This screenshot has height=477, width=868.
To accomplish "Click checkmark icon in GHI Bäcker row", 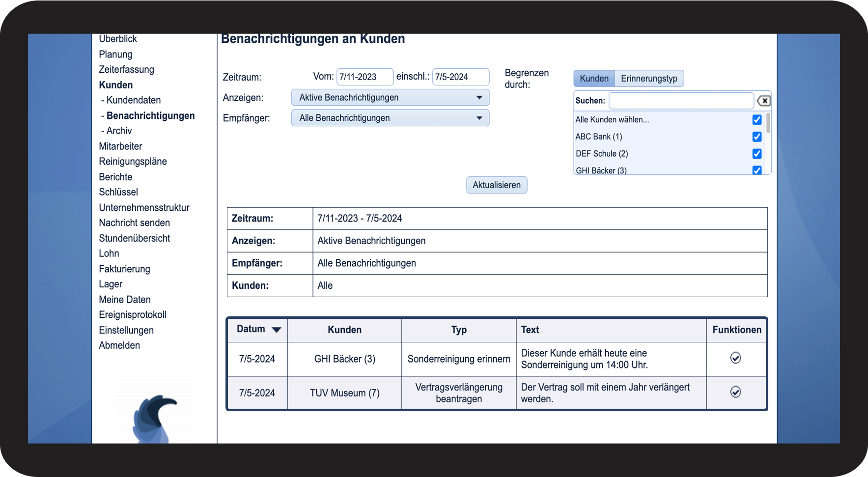I will pyautogui.click(x=735, y=358).
